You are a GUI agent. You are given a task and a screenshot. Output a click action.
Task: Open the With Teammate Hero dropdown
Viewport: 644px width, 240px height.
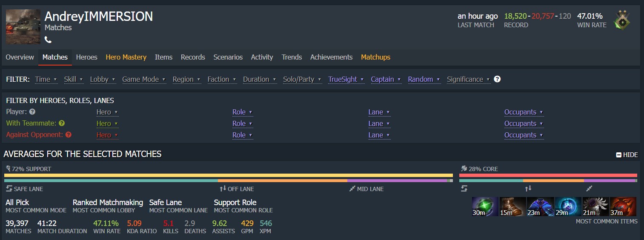[107, 123]
